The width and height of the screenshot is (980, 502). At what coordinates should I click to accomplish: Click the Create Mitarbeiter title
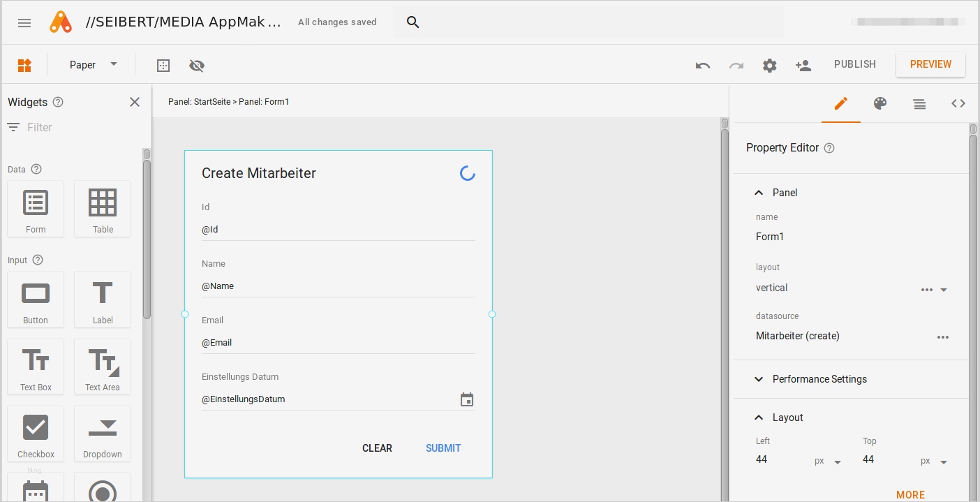pos(259,173)
